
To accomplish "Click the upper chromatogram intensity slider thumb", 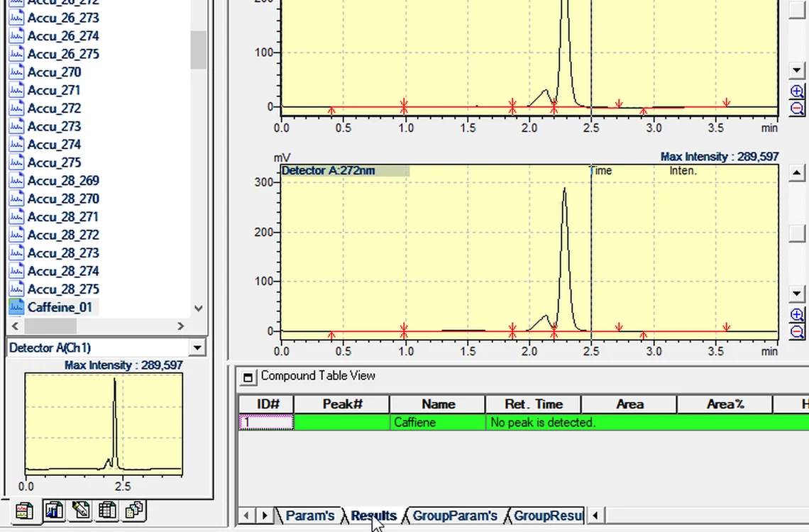I will [797, 10].
